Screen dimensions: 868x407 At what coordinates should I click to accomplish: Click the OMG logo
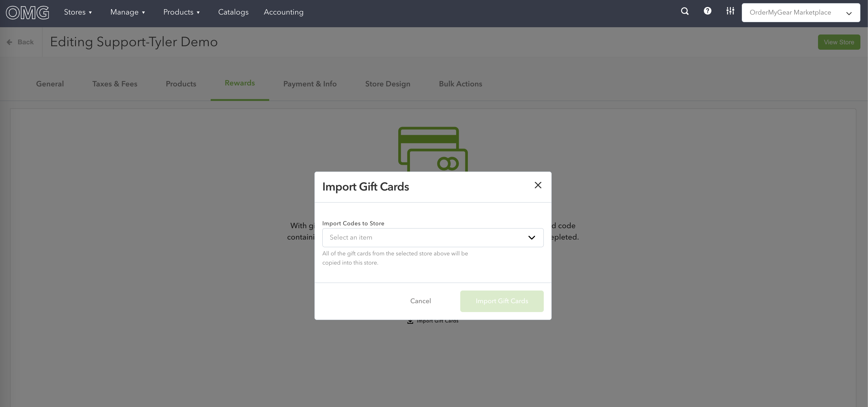tap(27, 13)
